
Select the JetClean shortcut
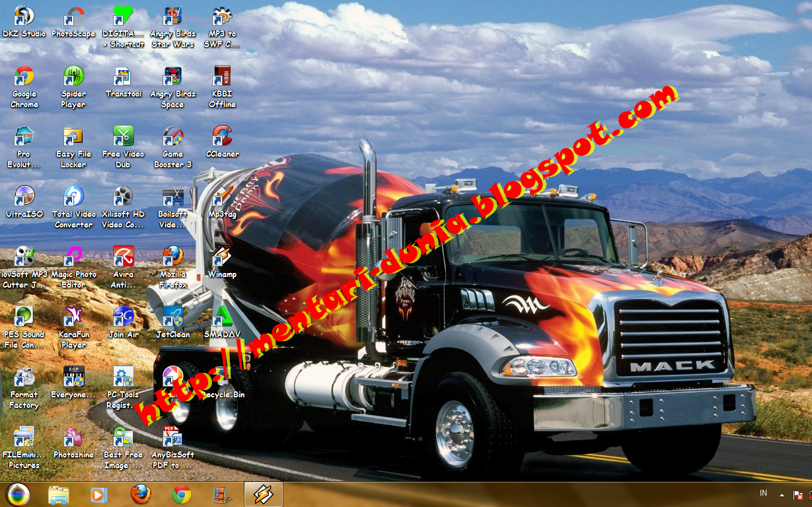(172, 323)
